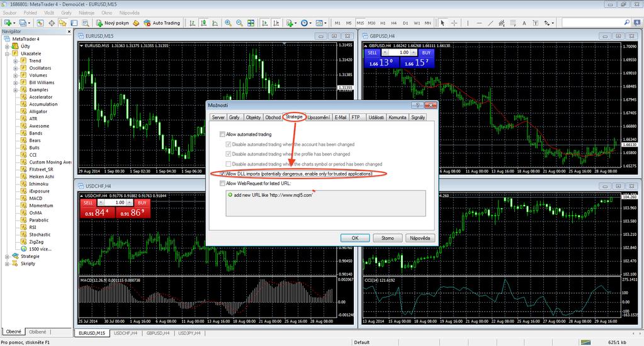Image resolution: width=644 pixels, height=346 pixels.
Task: Switch chart to line chart icon
Action: pyautogui.click(x=215, y=23)
